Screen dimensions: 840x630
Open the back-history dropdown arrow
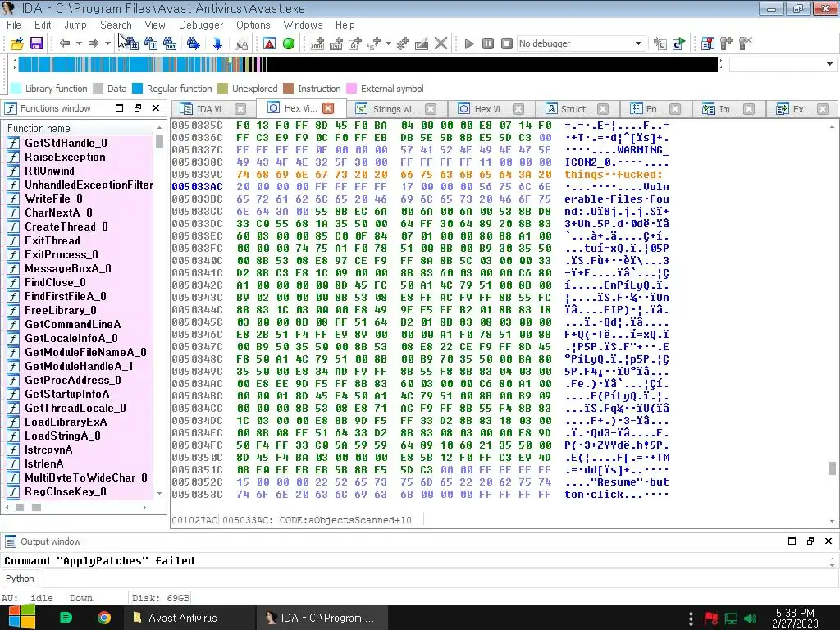coord(79,43)
